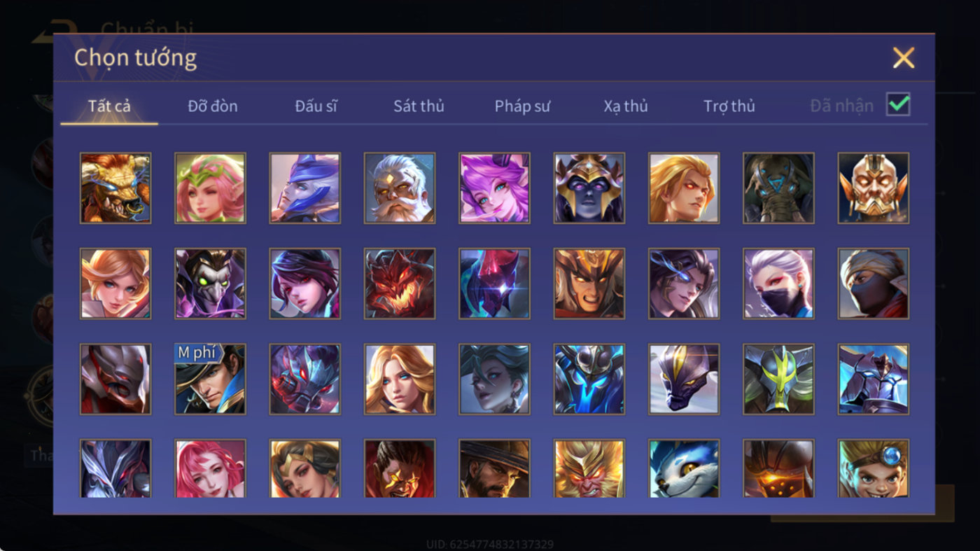Select the boy with blue goggles portrait
The image size is (980, 551).
[x=874, y=468]
